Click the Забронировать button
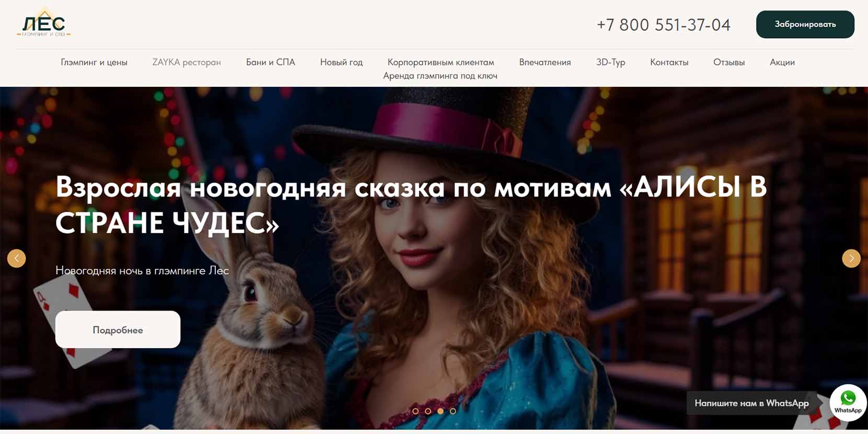 click(805, 25)
